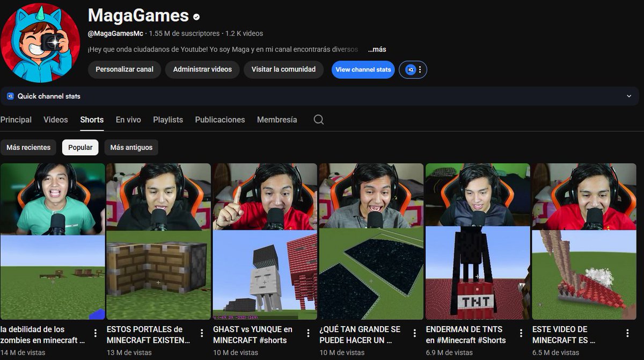644x360 pixels.
Task: Open the MagaGames channel avatar picture
Action: coord(40,42)
